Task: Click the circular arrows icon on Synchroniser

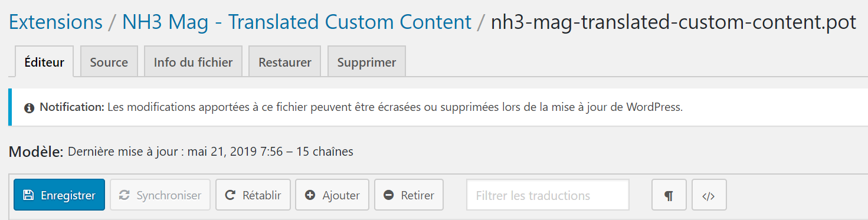Action: (125, 195)
